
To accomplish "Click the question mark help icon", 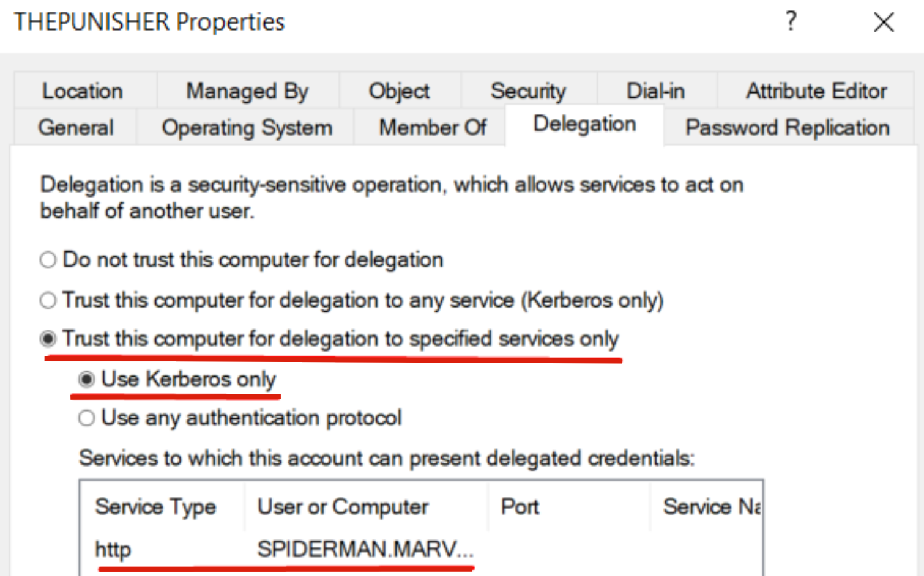I will coord(791,22).
